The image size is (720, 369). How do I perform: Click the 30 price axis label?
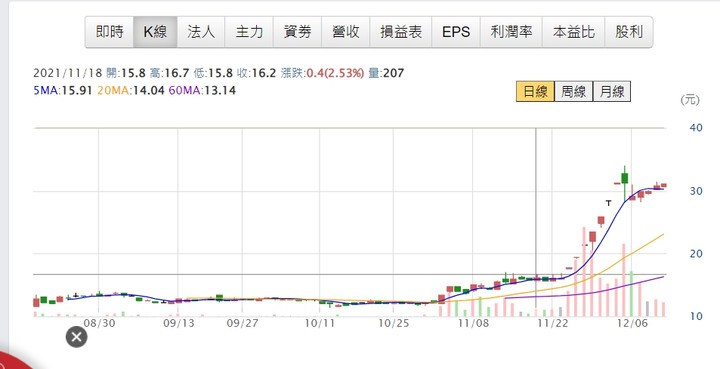pos(696,191)
